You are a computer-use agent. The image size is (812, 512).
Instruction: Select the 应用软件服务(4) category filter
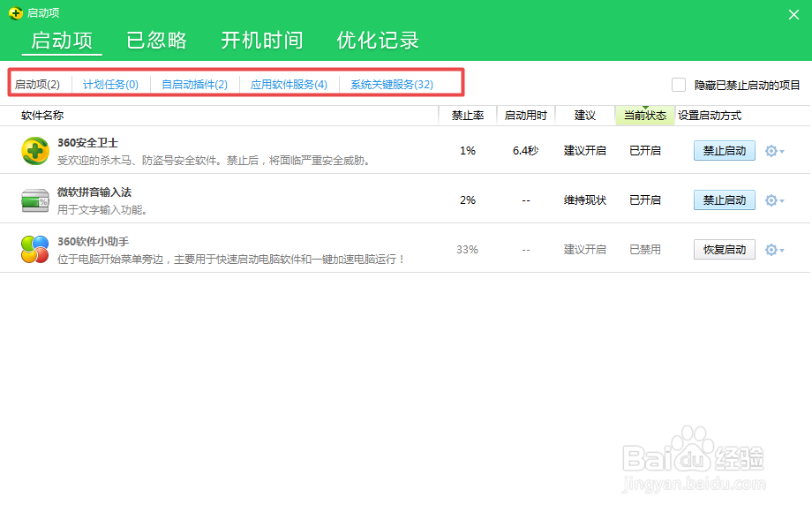pyautogui.click(x=290, y=85)
